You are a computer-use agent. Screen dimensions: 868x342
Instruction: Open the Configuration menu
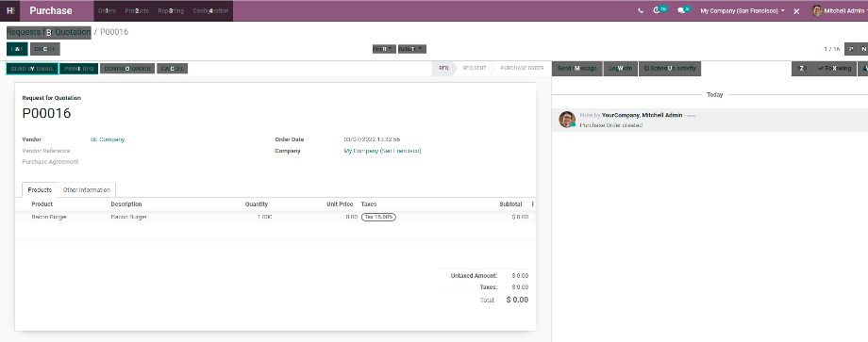click(x=210, y=10)
